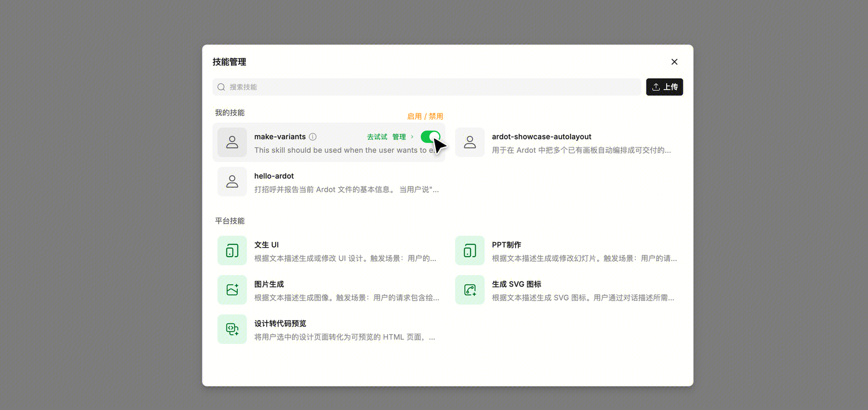This screenshot has width=868, height=410.
Task: Click the description 根据文本描述生成 SVG 图标
Action: click(583, 298)
